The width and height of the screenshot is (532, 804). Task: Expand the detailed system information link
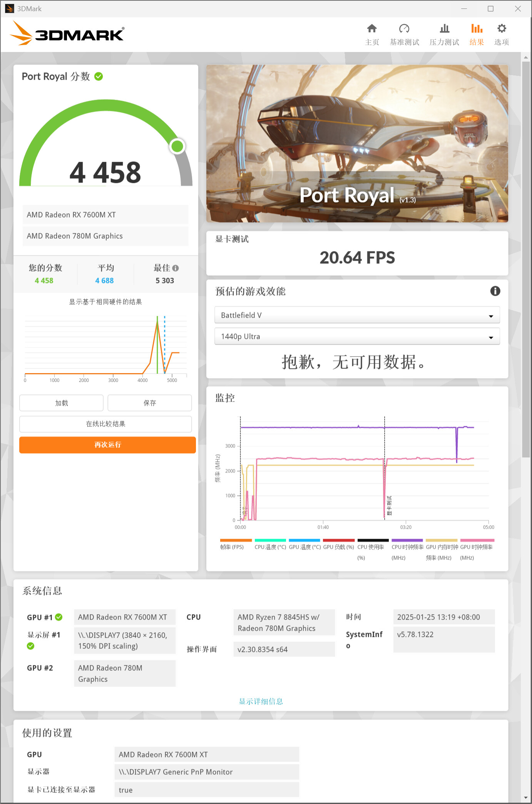coord(261,701)
